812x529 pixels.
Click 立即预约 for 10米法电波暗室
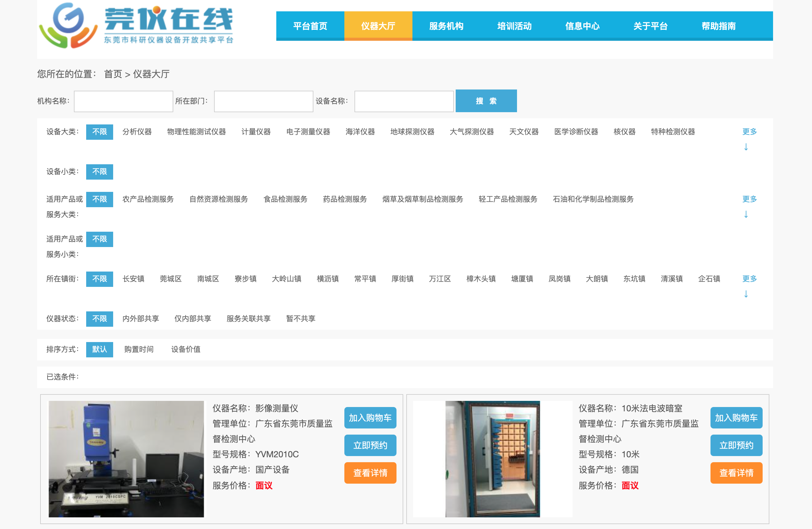pos(736,445)
